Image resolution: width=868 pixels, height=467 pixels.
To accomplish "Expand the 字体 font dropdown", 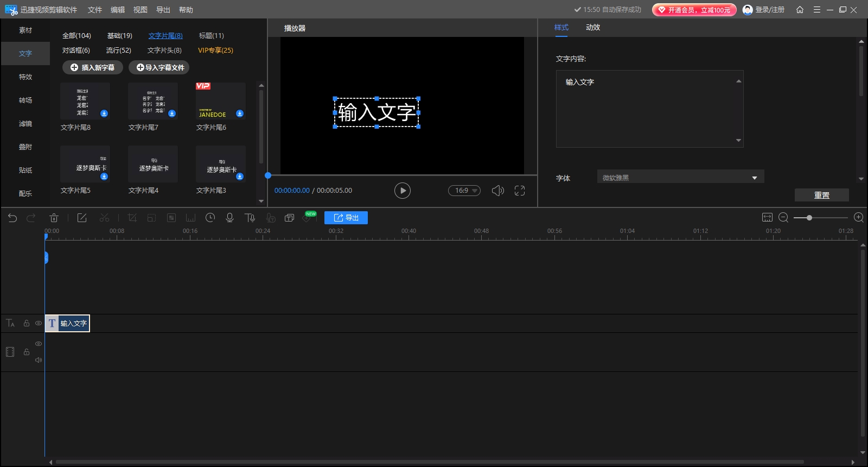I will point(754,178).
